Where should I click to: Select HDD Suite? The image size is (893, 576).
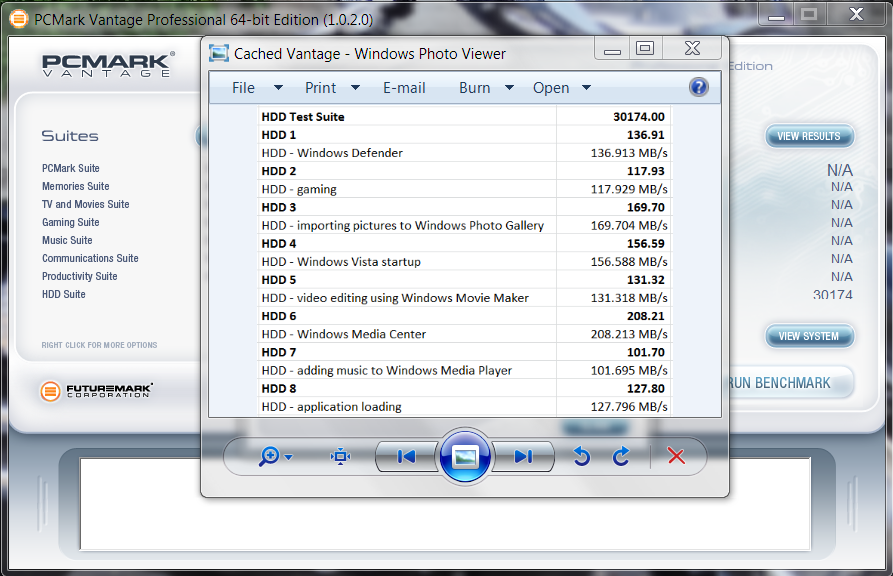(64, 295)
